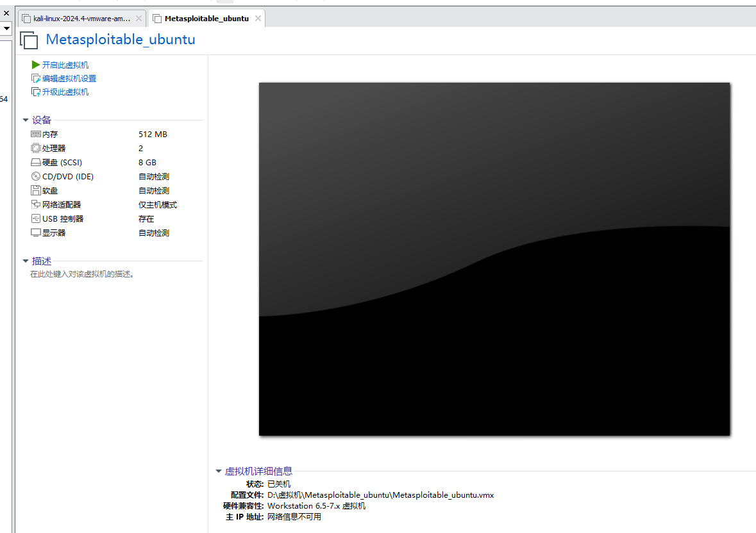This screenshot has width=756, height=533.
Task: Click the black VM console preview thumbnail
Action: [x=494, y=259]
